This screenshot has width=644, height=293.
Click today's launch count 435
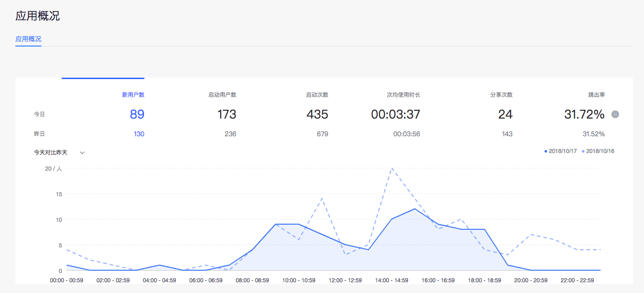pos(317,114)
